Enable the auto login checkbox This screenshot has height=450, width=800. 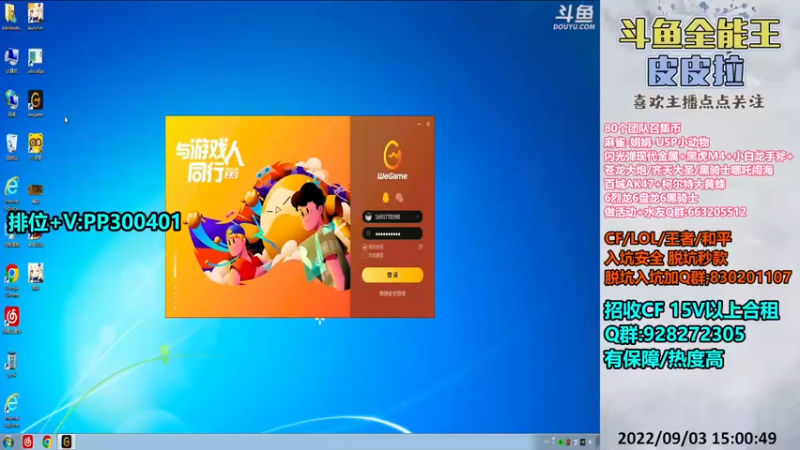click(365, 255)
